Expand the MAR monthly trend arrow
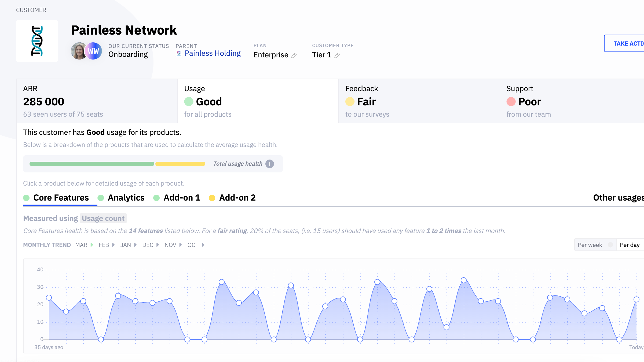The image size is (644, 362). pyautogui.click(x=92, y=245)
